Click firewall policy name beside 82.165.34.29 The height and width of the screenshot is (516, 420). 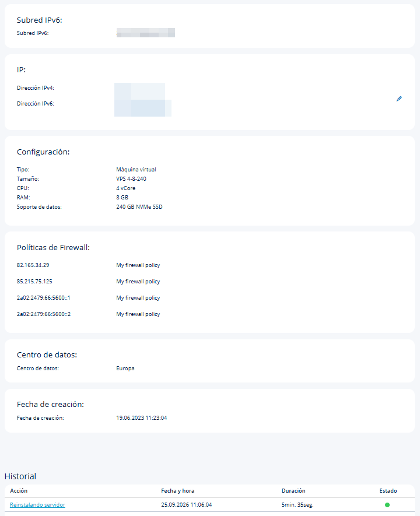(x=138, y=265)
